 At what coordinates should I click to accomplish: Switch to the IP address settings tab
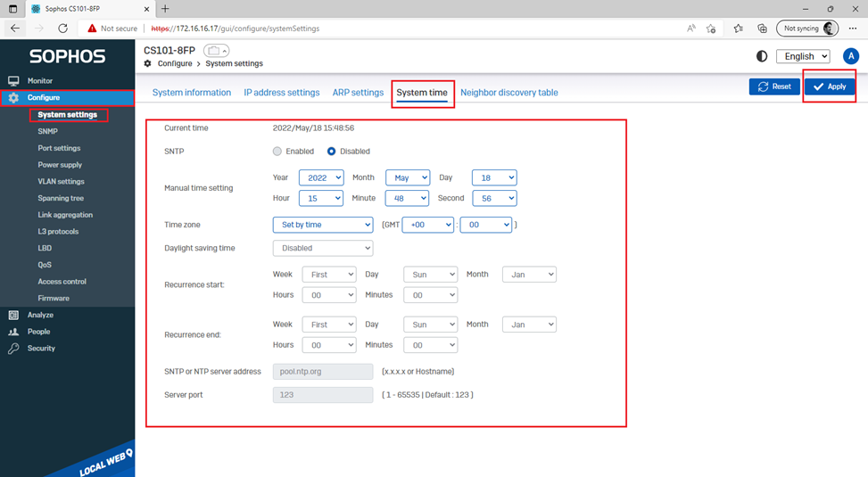point(281,93)
